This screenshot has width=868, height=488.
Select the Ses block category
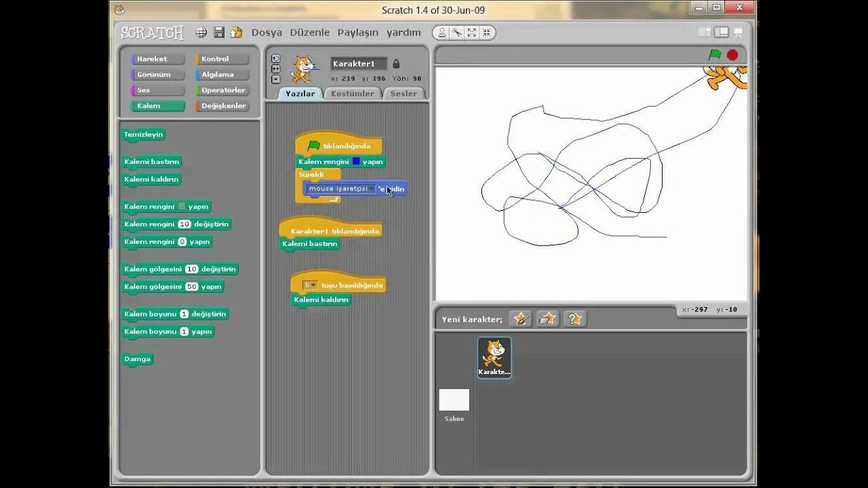point(157,90)
